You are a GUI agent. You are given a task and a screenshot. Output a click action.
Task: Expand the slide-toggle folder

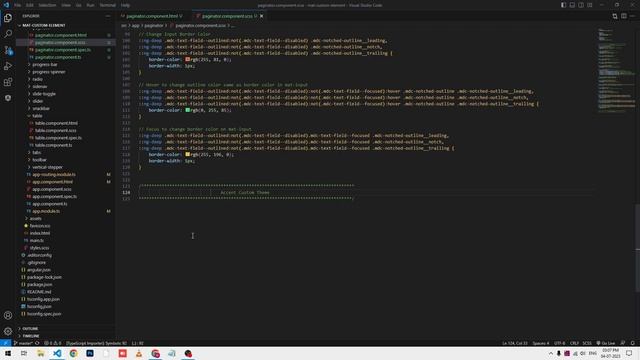[44, 94]
